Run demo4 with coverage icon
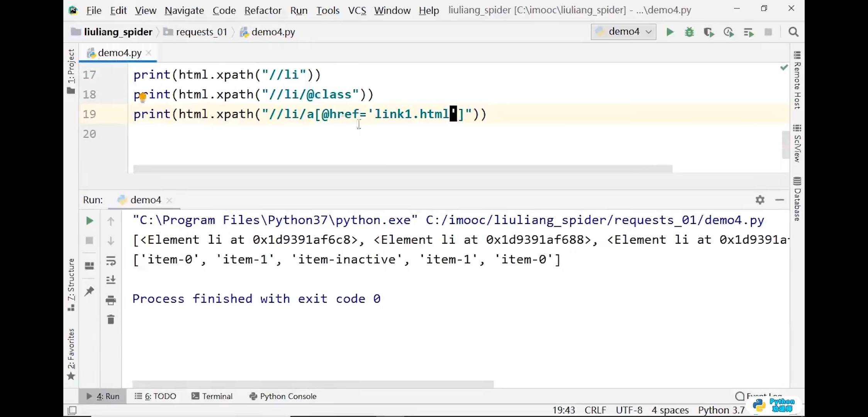 point(709,32)
